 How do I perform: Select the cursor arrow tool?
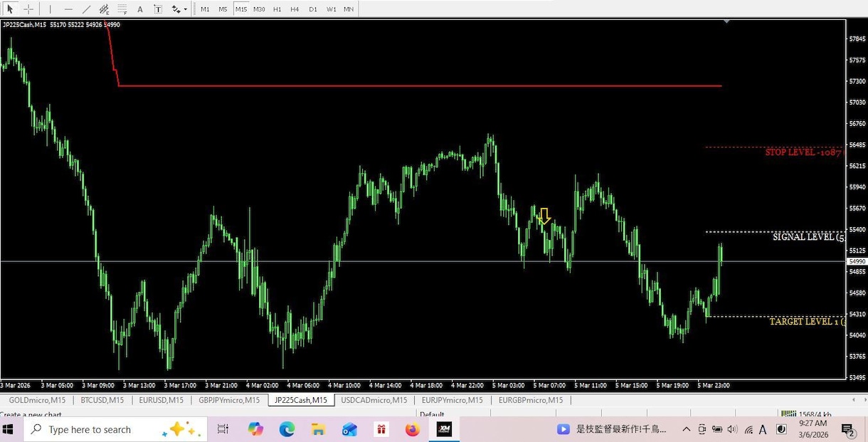(10, 9)
